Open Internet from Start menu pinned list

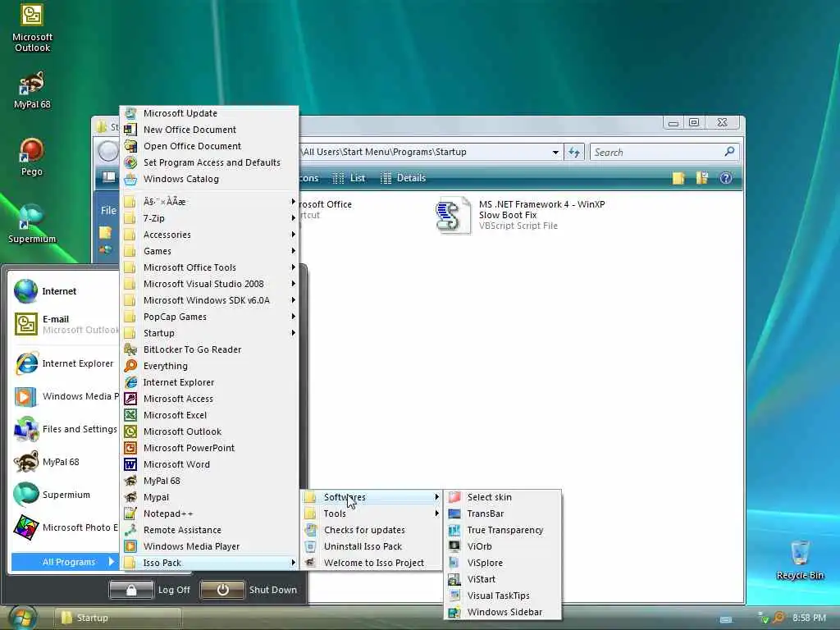tap(64, 291)
